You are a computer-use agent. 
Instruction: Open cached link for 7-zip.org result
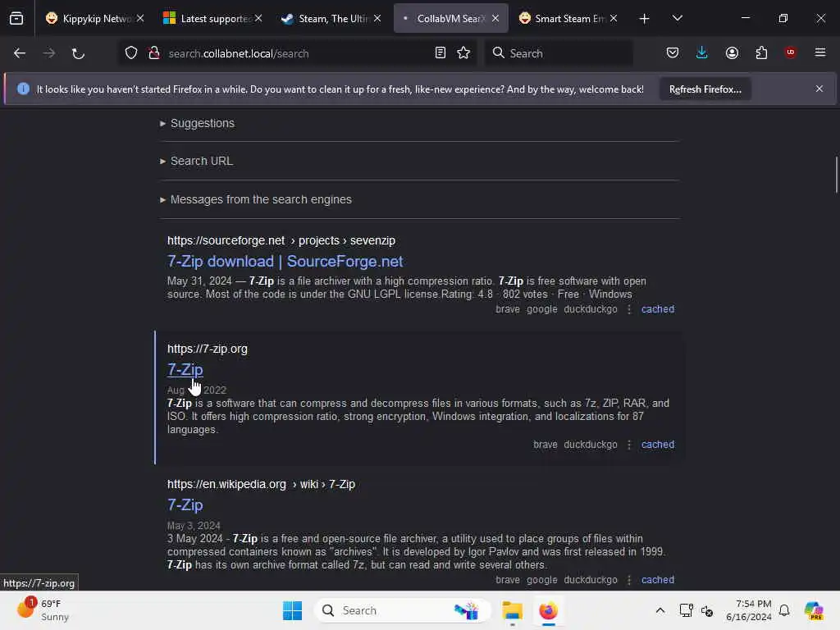[658, 445]
